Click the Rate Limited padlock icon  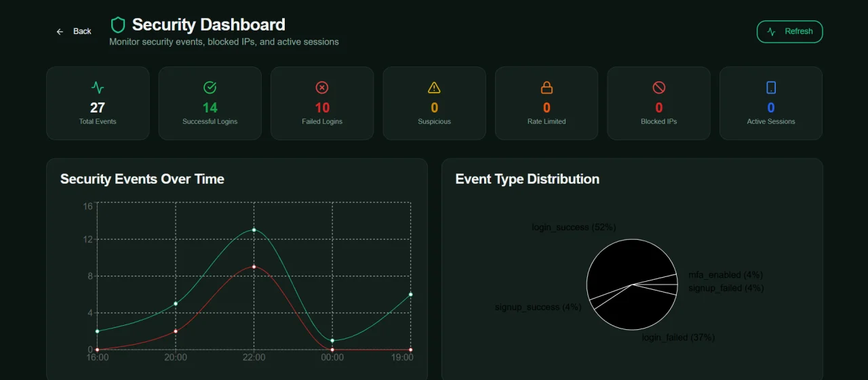(x=547, y=87)
